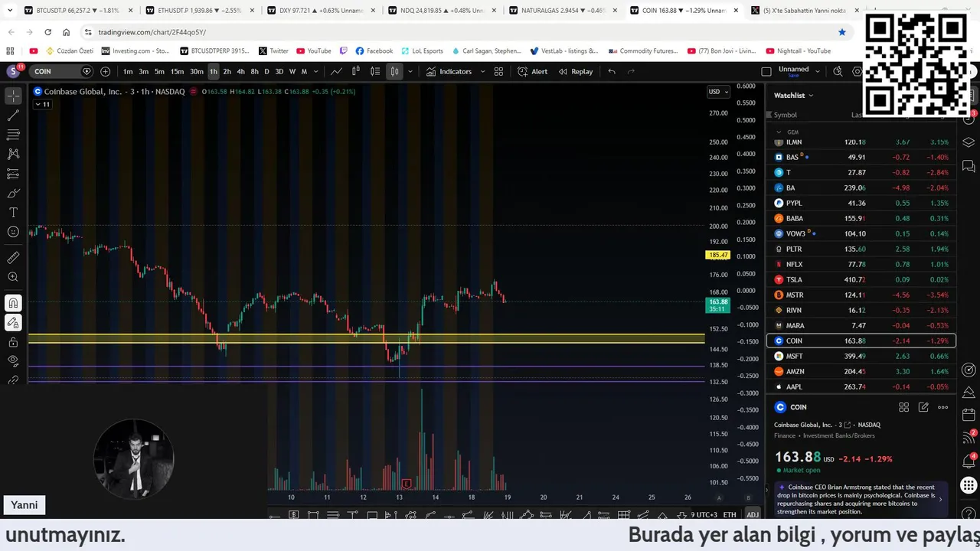Open the forecasting and measurement tools

[x=13, y=174]
